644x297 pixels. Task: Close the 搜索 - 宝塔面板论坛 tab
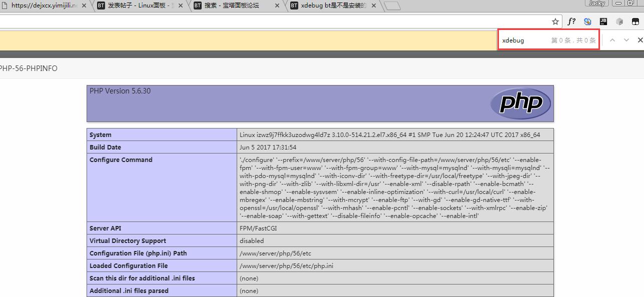pyautogui.click(x=276, y=6)
